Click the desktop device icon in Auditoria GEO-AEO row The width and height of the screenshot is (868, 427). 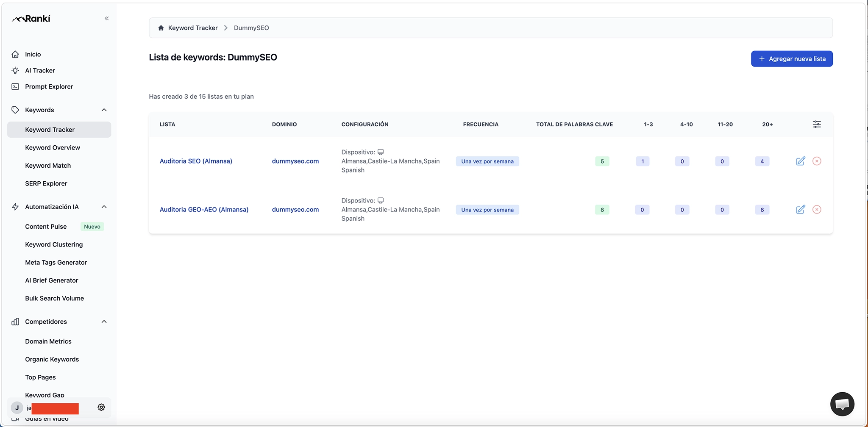(381, 200)
